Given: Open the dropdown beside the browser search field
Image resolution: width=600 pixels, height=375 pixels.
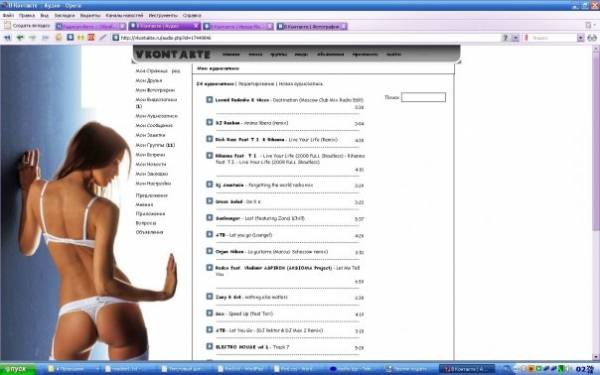Looking at the screenshot, I should pyautogui.click(x=580, y=38).
